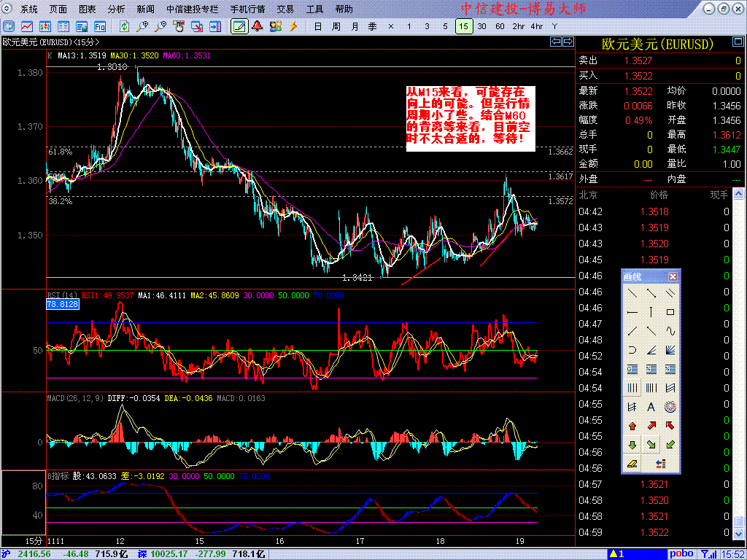
Task: Select the text annotation A tool
Action: tap(651, 407)
